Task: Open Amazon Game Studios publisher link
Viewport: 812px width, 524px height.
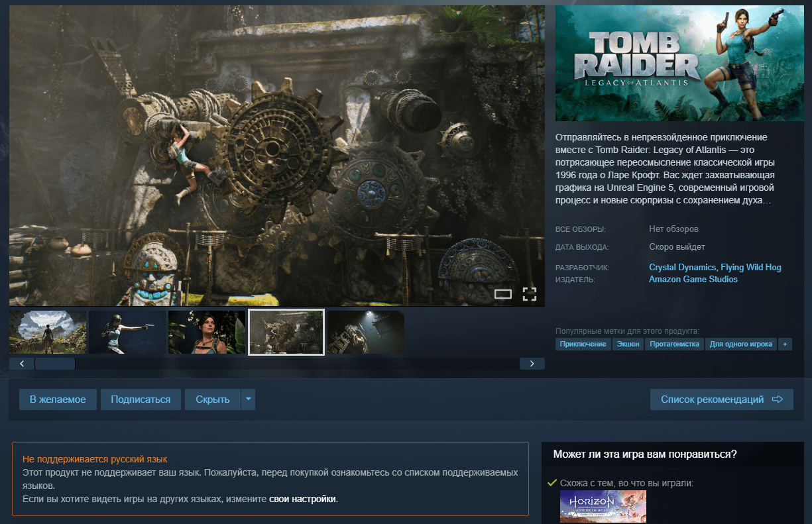Action: coord(693,280)
